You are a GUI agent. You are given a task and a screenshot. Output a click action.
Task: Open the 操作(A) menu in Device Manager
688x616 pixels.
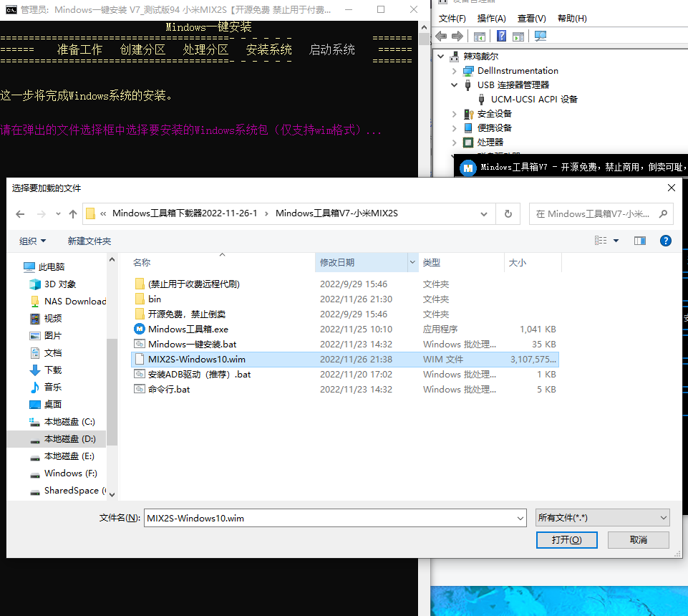coord(491,19)
